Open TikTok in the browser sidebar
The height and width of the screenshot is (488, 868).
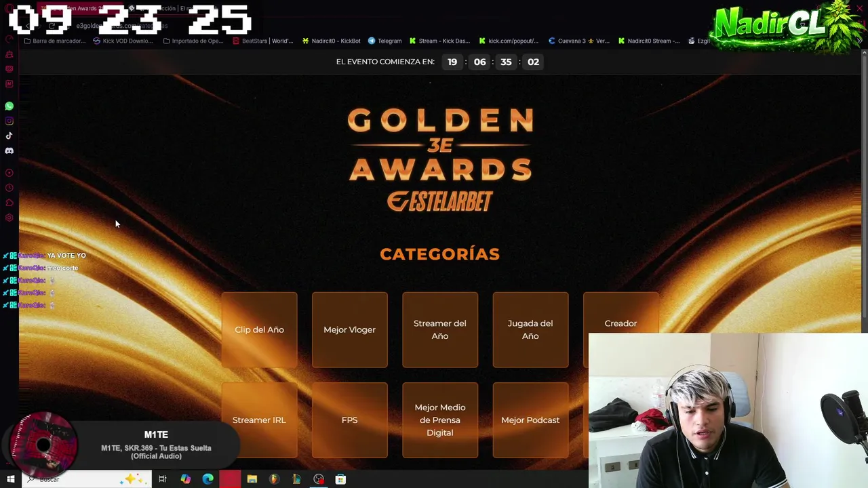tap(9, 136)
